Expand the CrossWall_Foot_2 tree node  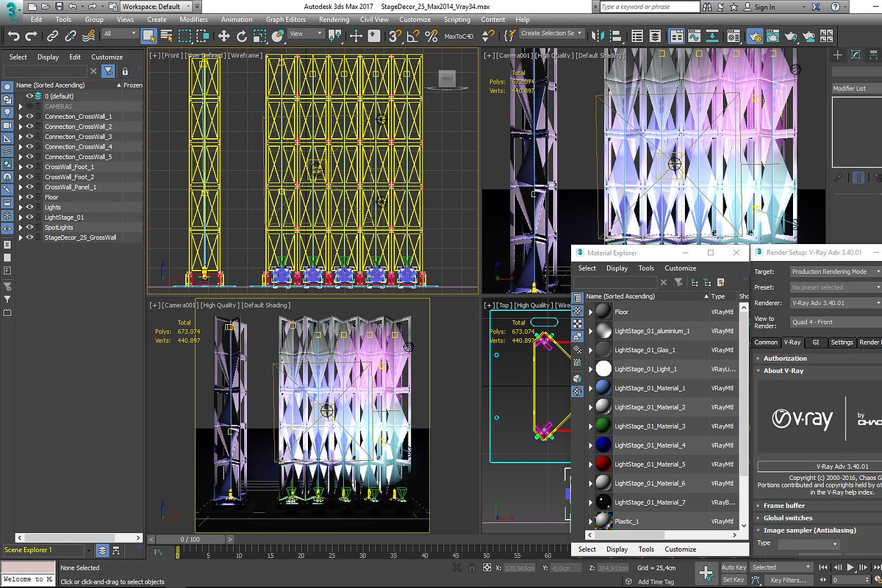(21, 177)
